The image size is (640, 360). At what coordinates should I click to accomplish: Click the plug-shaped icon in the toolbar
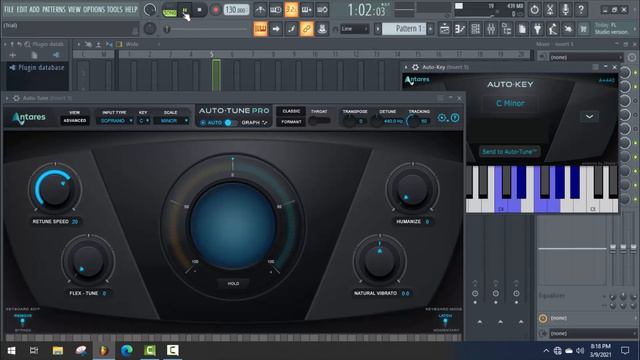coord(538,29)
